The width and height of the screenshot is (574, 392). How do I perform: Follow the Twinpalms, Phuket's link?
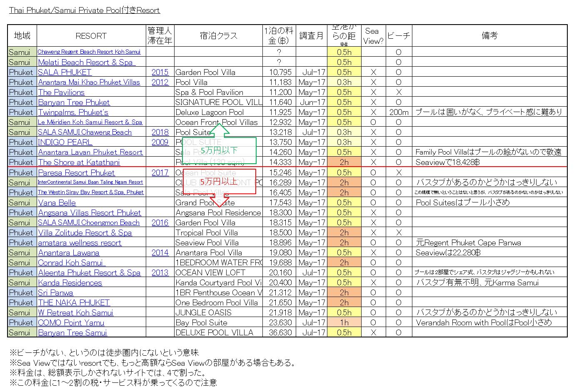[x=73, y=112]
